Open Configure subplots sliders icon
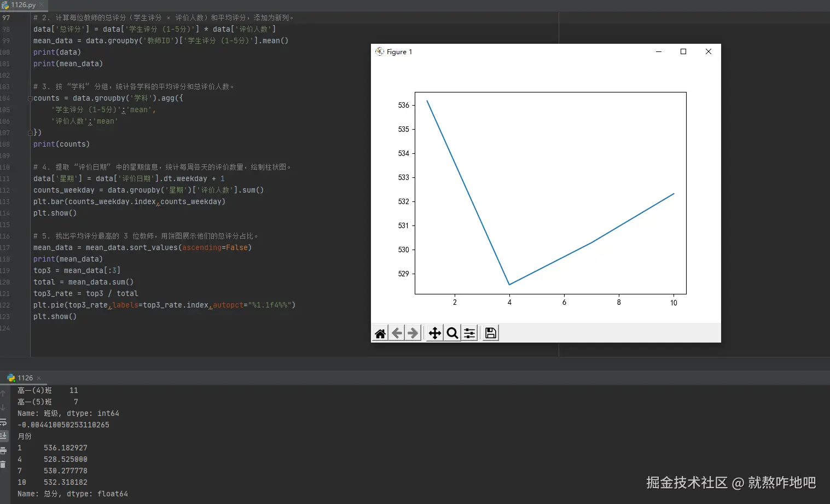Image resolution: width=830 pixels, height=504 pixels. (x=469, y=333)
